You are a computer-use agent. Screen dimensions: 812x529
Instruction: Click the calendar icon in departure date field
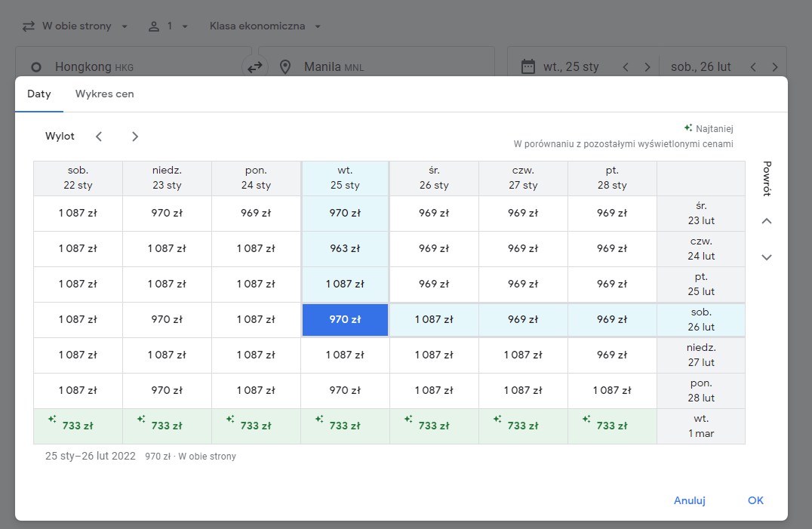[x=527, y=66]
